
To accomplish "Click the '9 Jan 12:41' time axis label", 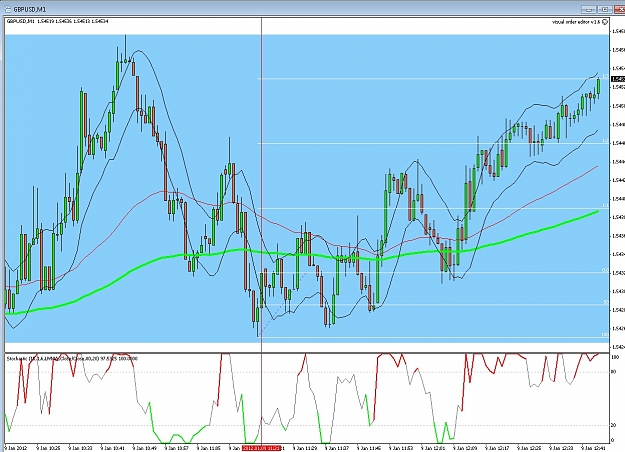I will click(x=593, y=448).
